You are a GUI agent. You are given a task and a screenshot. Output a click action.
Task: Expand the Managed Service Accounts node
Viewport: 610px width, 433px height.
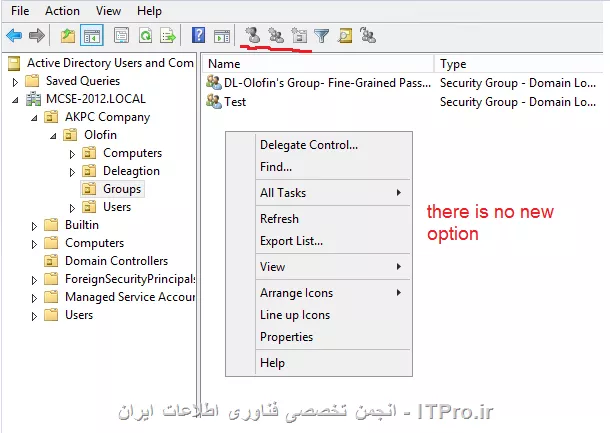tap(34, 298)
